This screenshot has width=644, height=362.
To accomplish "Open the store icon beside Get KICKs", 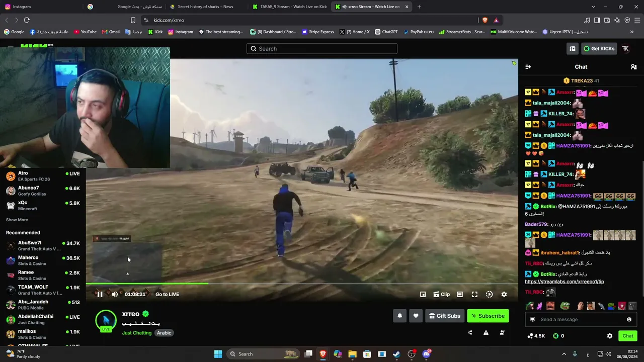I will 573,49.
